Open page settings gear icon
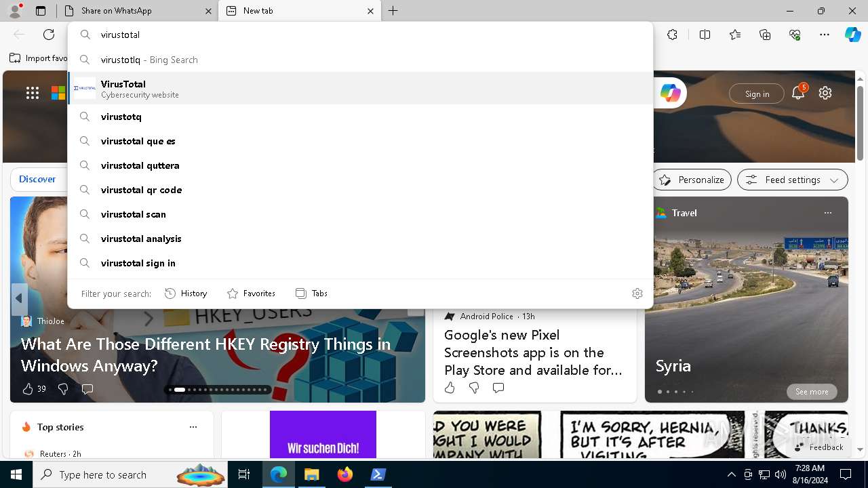This screenshot has height=488, width=868. point(825,93)
